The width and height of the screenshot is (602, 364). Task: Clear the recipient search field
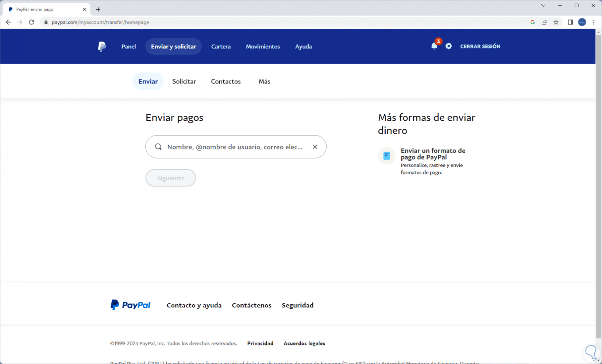pyautogui.click(x=315, y=146)
